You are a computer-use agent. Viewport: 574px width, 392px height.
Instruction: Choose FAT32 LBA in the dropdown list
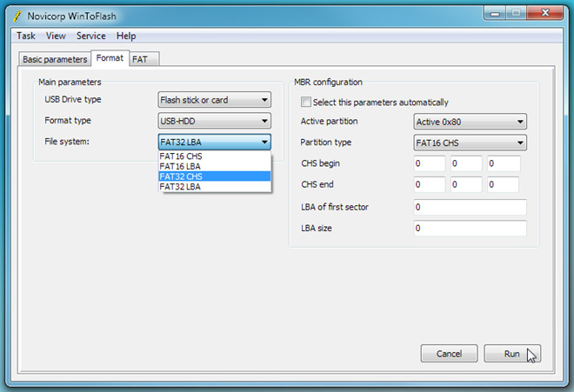pos(215,187)
